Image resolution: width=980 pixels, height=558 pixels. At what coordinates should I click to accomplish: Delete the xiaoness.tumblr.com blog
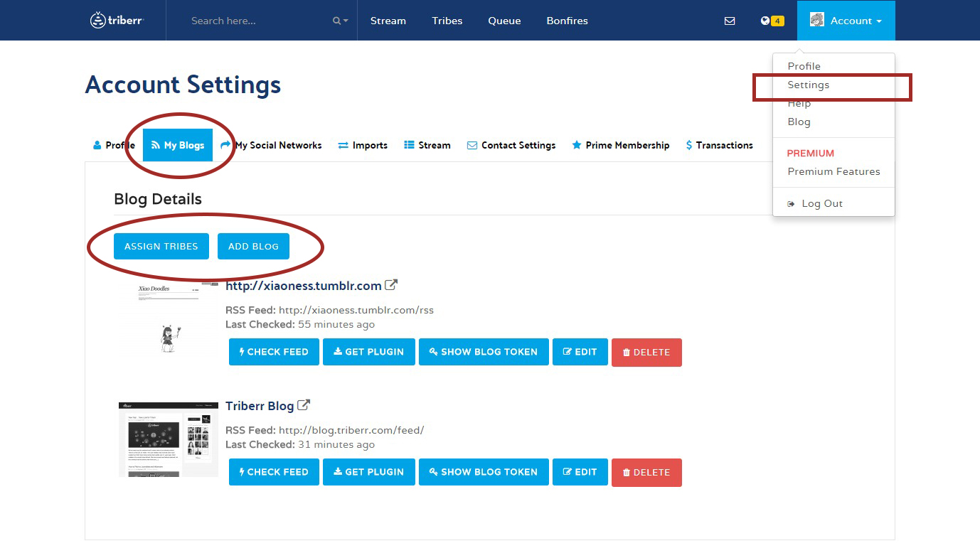click(646, 352)
